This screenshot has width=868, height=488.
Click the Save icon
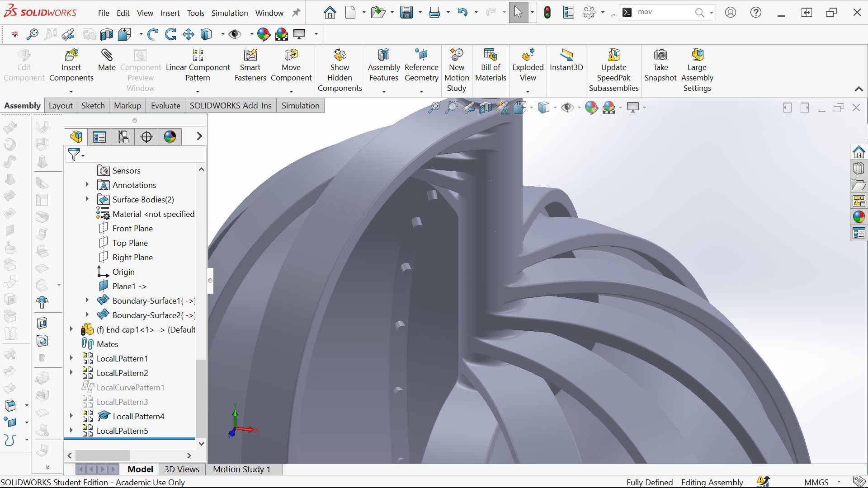click(x=406, y=13)
